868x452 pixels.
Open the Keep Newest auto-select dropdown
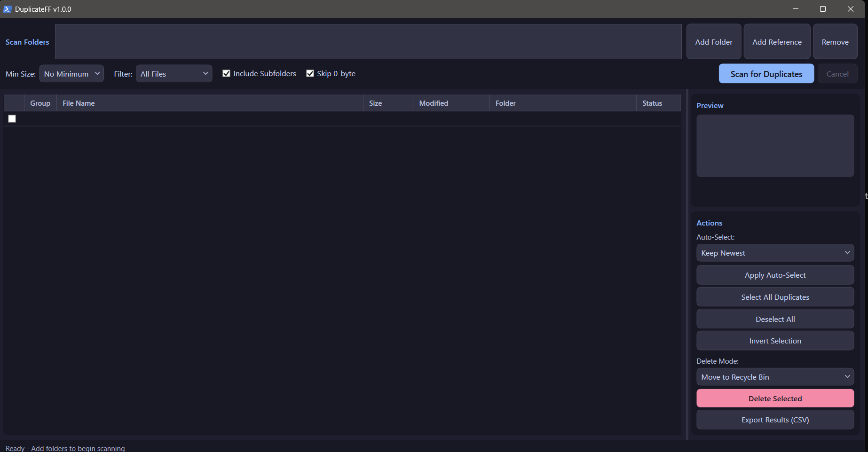coord(775,252)
